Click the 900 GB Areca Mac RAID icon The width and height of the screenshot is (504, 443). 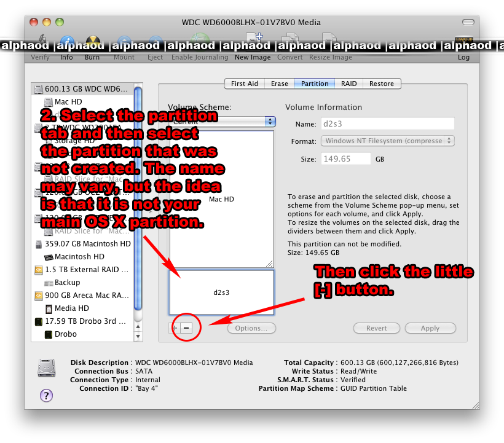(x=39, y=295)
